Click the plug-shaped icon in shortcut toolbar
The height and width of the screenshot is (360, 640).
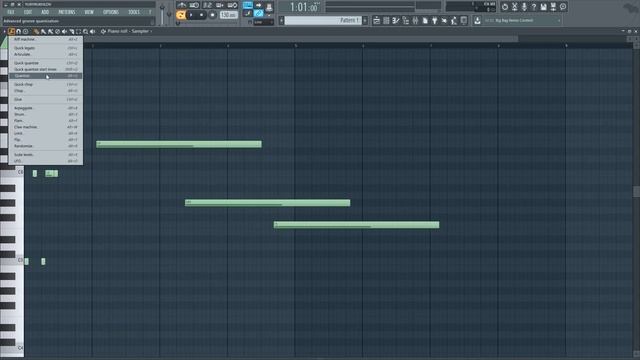coord(435,20)
